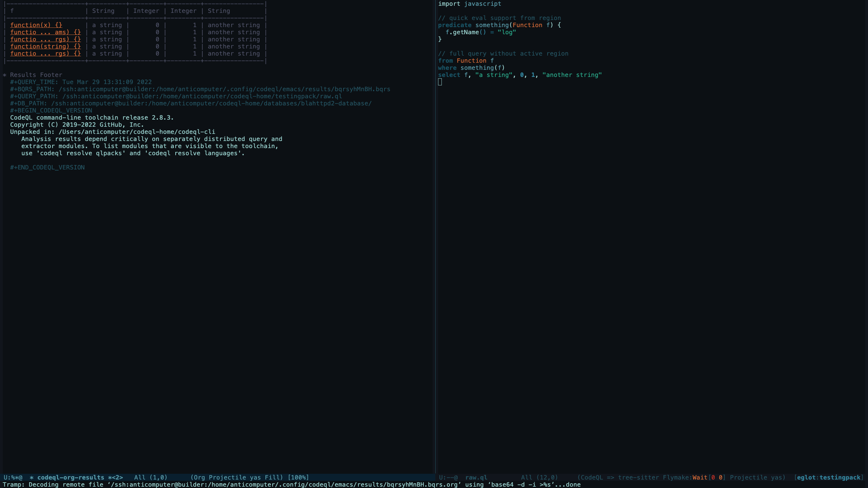868x488 pixels.
Task: Toggle Fill minor mode in left mode line
Action: (272, 477)
